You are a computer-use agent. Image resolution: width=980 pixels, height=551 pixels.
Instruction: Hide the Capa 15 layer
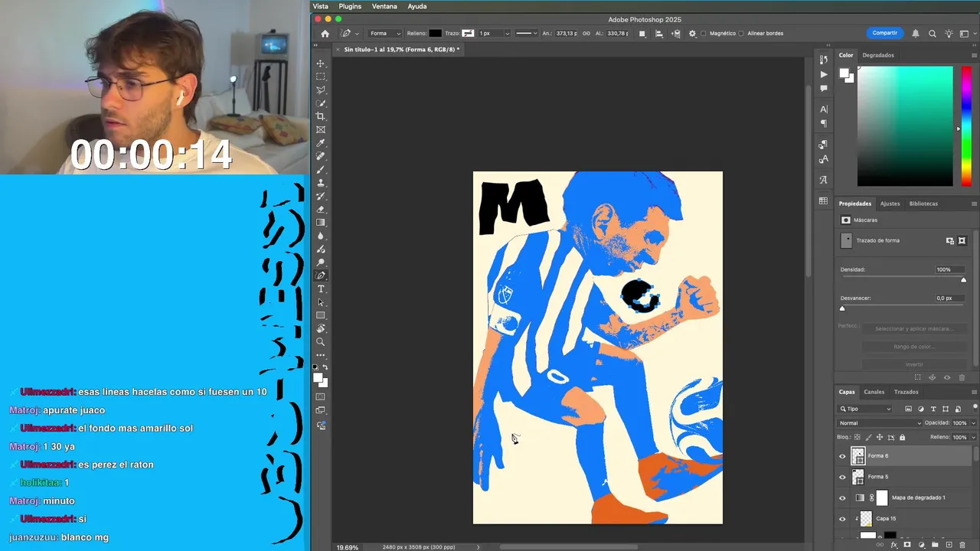[843, 519]
